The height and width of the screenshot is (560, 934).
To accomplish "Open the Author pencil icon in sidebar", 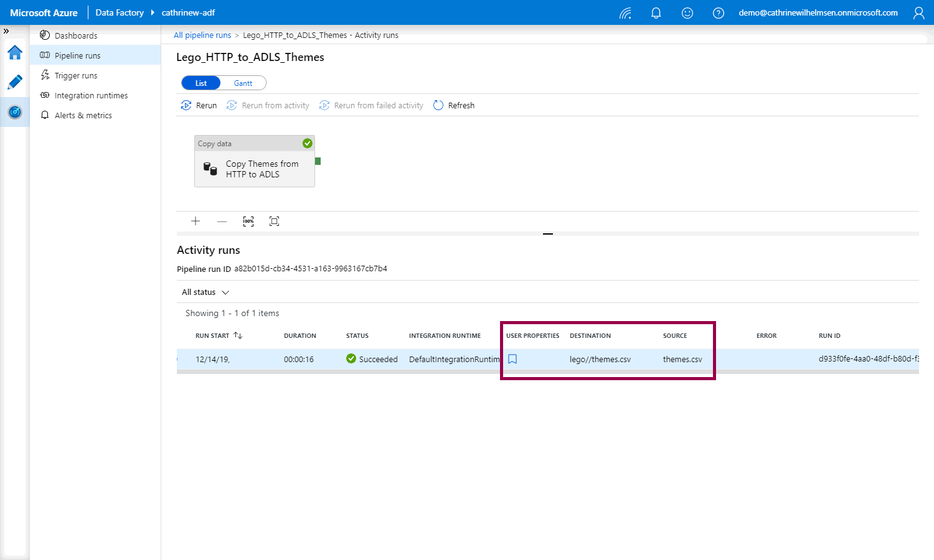I will point(15,82).
